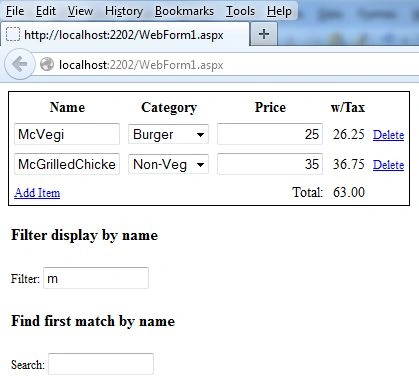Open the View menu
Screen dimensions: 419x383
pos(80,11)
